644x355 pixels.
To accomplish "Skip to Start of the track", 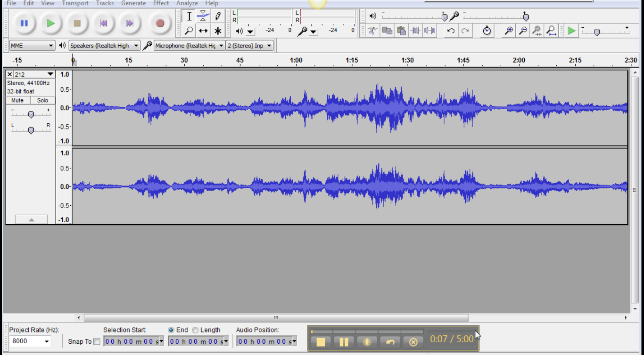I will click(x=104, y=23).
